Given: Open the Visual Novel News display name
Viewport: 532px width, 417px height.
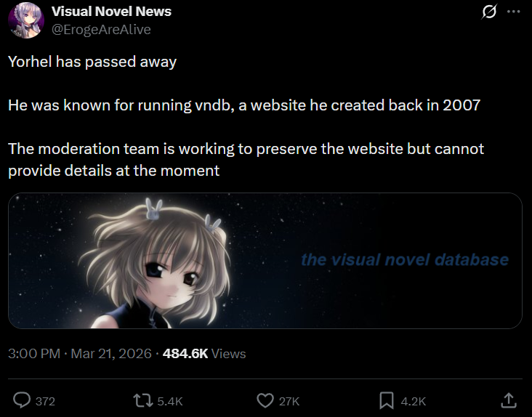Looking at the screenshot, I should [111, 12].
